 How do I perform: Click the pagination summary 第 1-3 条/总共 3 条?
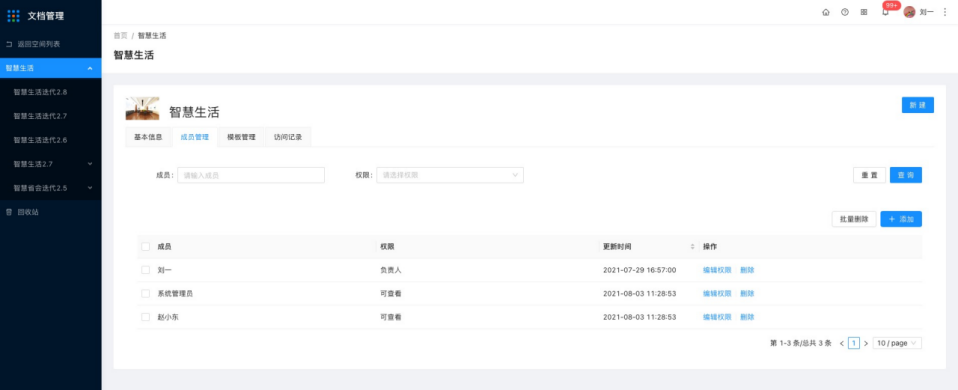point(801,344)
